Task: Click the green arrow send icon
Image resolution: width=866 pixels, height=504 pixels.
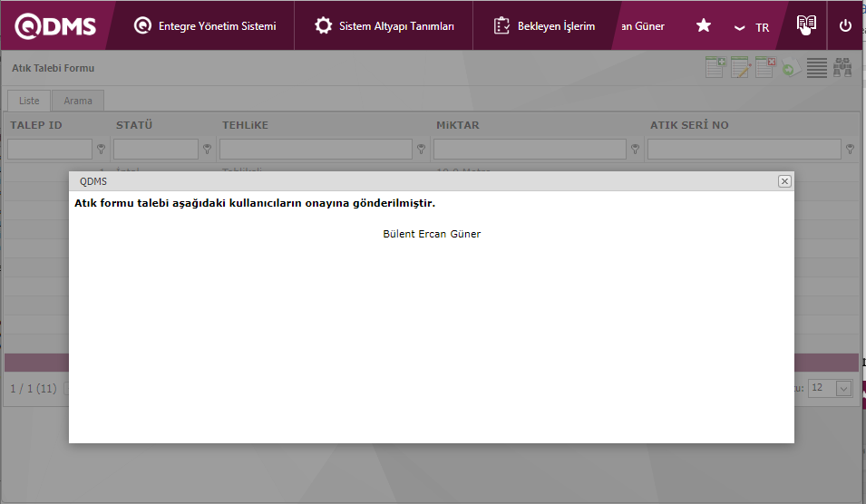Action: tap(791, 69)
